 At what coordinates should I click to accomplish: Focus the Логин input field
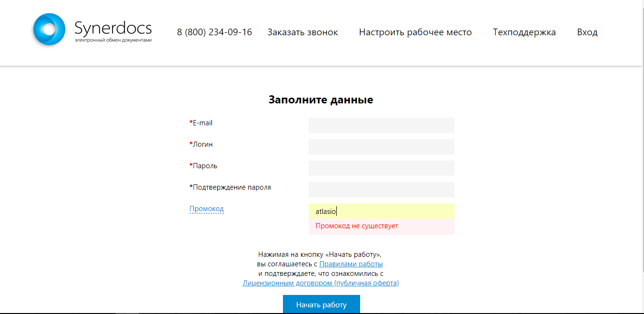tap(381, 147)
